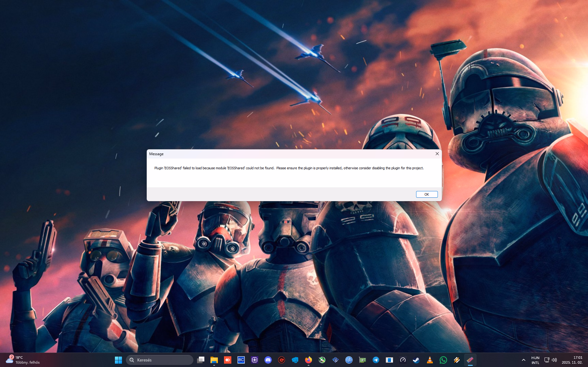Open qBittorrent from the taskbar
588x367 pixels.
point(349,360)
